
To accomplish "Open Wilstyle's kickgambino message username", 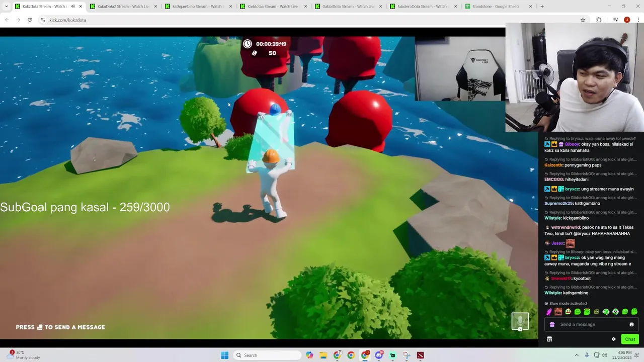I will tap(552, 218).
